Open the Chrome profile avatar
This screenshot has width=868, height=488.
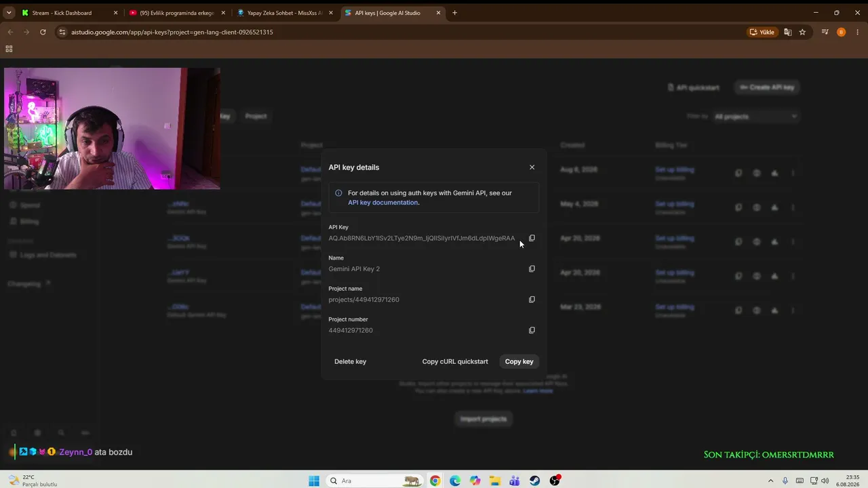click(x=841, y=32)
